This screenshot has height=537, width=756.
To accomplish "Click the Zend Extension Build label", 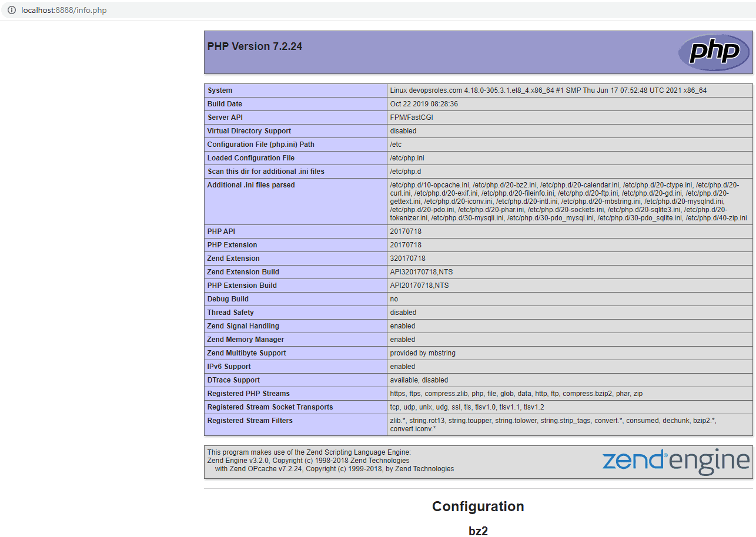I will (x=243, y=272).
